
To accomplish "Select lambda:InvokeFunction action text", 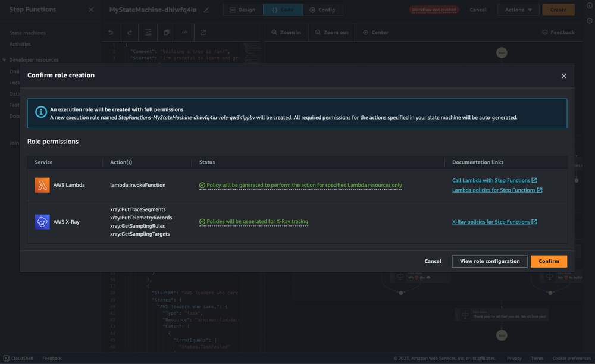I will 138,185.
